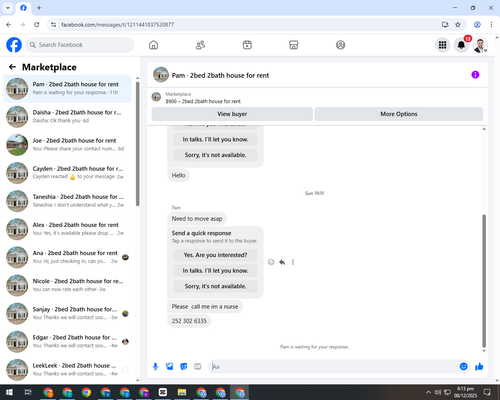Click the View buyer button
Screen dimensions: 500x400
[x=232, y=114]
